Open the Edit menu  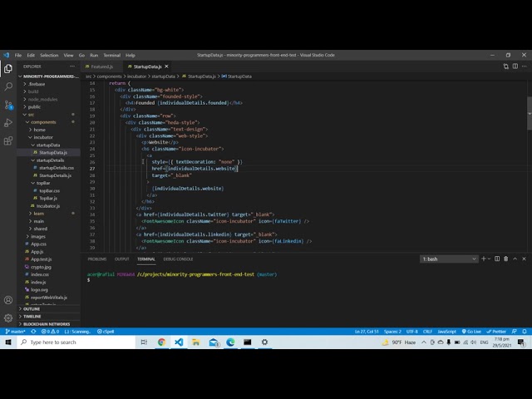31,55
